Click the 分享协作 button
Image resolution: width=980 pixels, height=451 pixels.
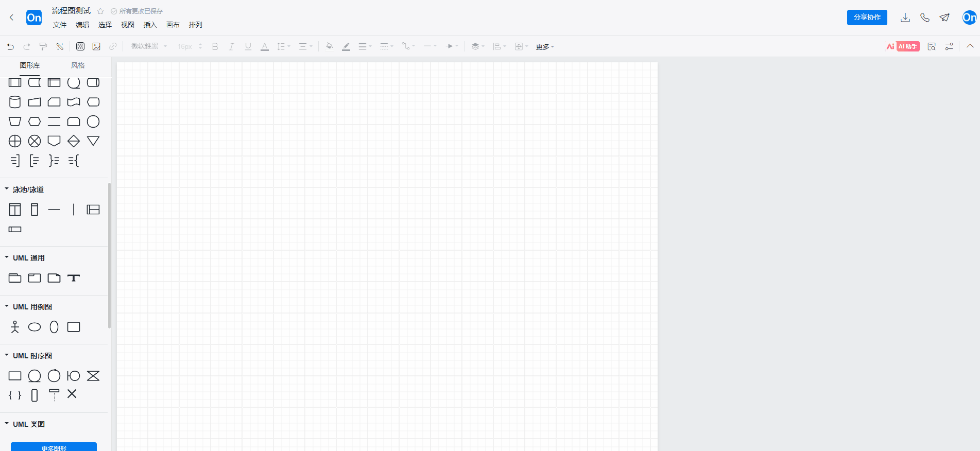pos(867,18)
